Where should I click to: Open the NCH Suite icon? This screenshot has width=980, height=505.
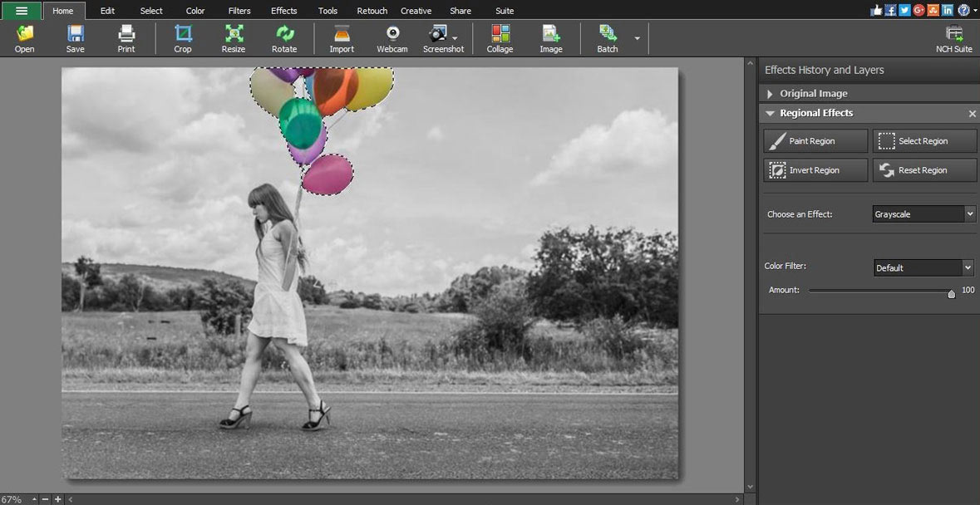953,34
